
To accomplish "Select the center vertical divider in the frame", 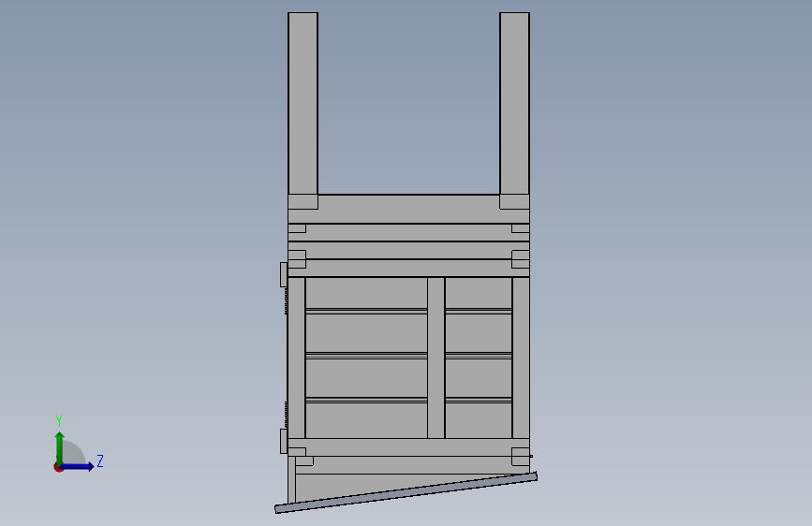I will click(436, 358).
